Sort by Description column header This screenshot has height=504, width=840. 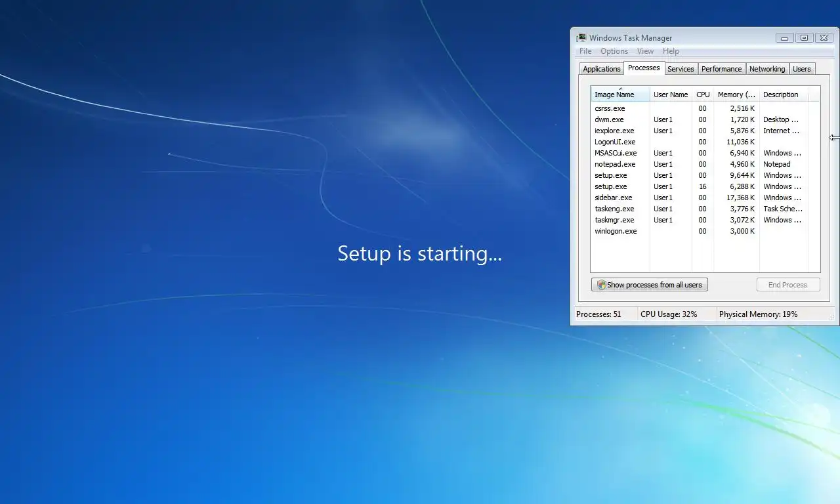784,94
